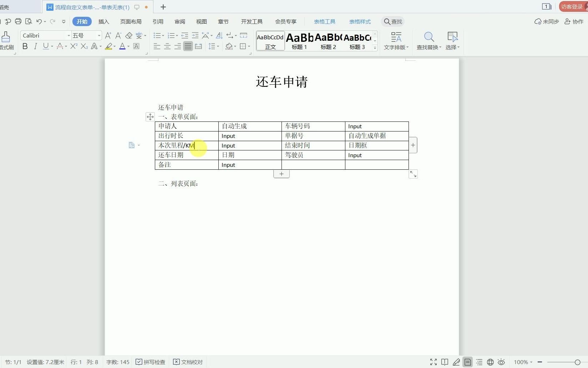
Task: Apply distributed alignment
Action: pos(198,46)
